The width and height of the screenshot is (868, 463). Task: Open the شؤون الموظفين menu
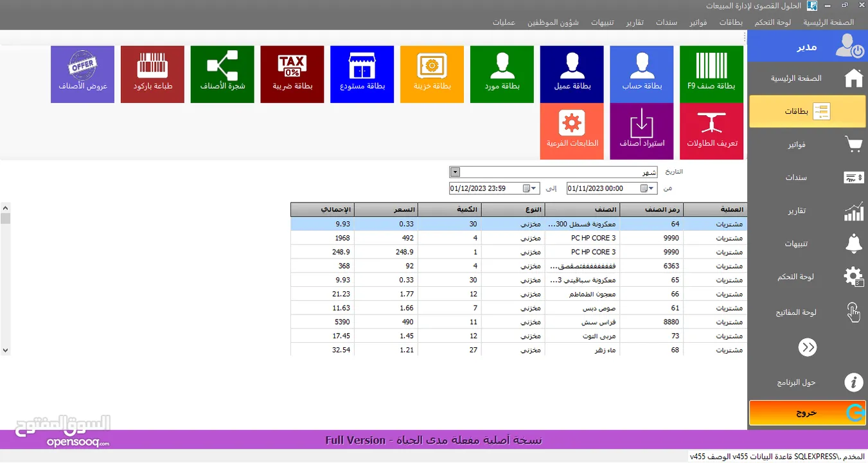tap(553, 22)
